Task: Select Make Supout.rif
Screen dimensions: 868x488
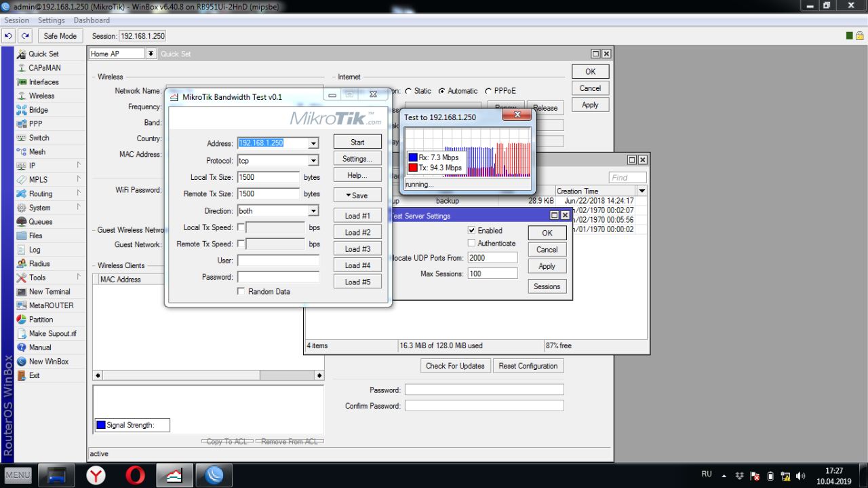Action: click(x=52, y=333)
